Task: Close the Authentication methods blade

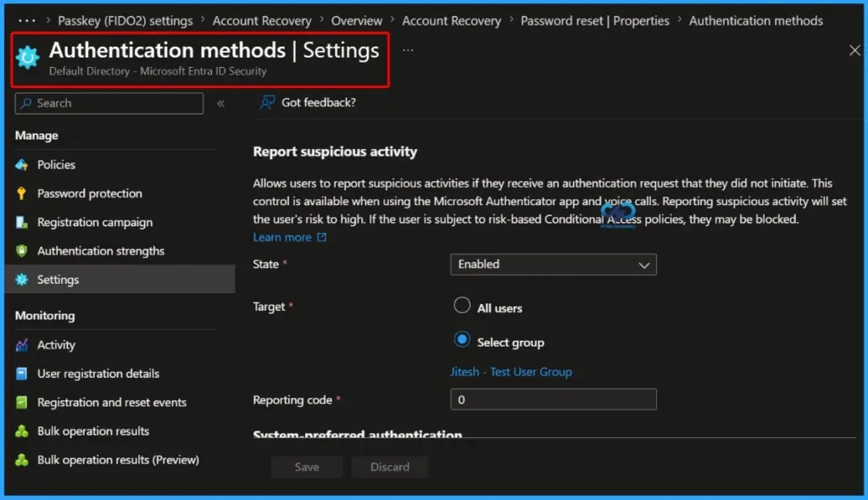Action: click(854, 50)
